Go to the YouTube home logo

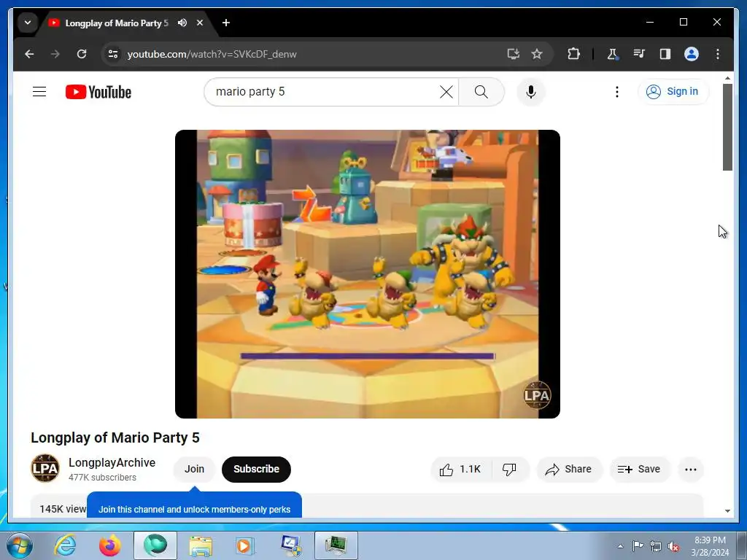98,92
